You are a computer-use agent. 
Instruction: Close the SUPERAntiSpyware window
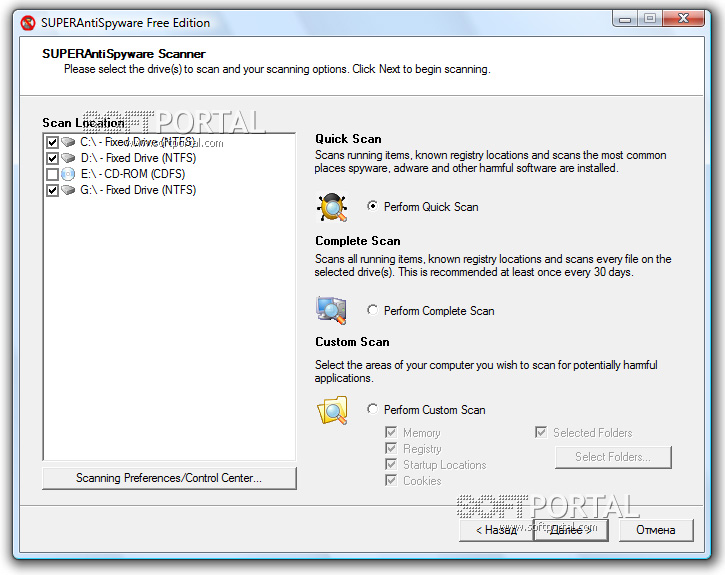(x=683, y=18)
